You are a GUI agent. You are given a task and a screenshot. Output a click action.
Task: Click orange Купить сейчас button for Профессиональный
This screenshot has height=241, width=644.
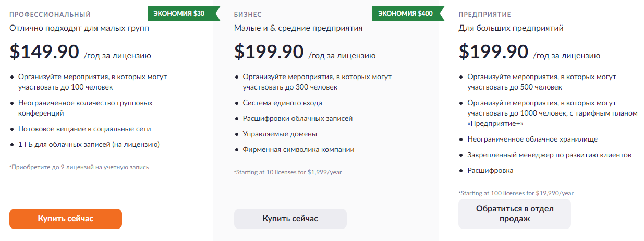[x=66, y=219]
